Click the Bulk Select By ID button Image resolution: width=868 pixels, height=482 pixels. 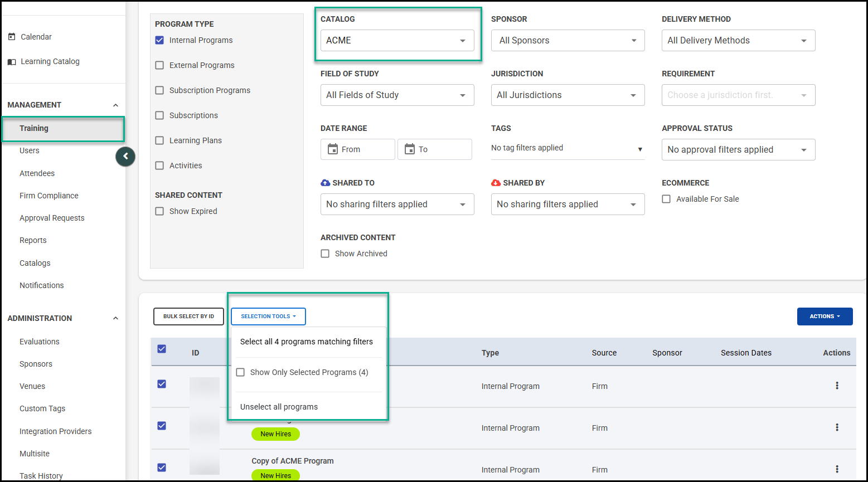point(188,317)
